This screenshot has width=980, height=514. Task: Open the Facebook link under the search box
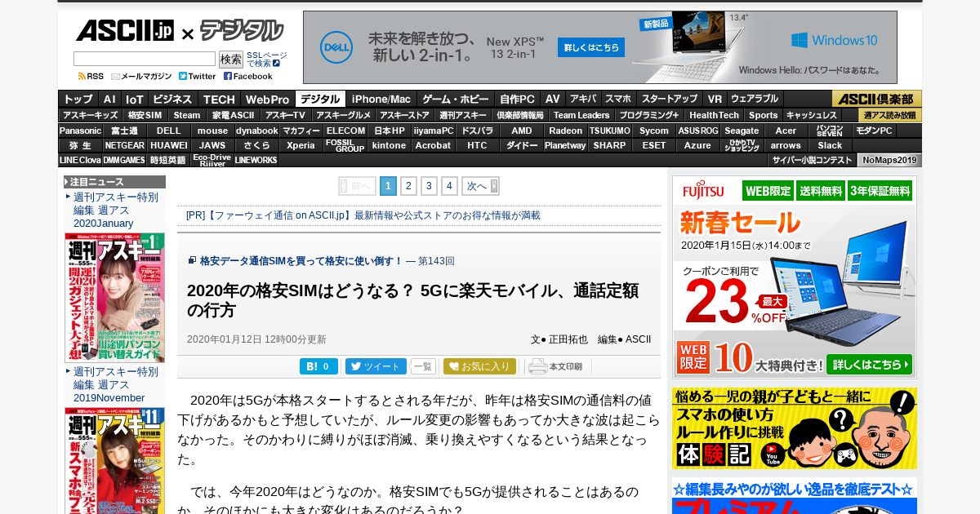point(248,76)
